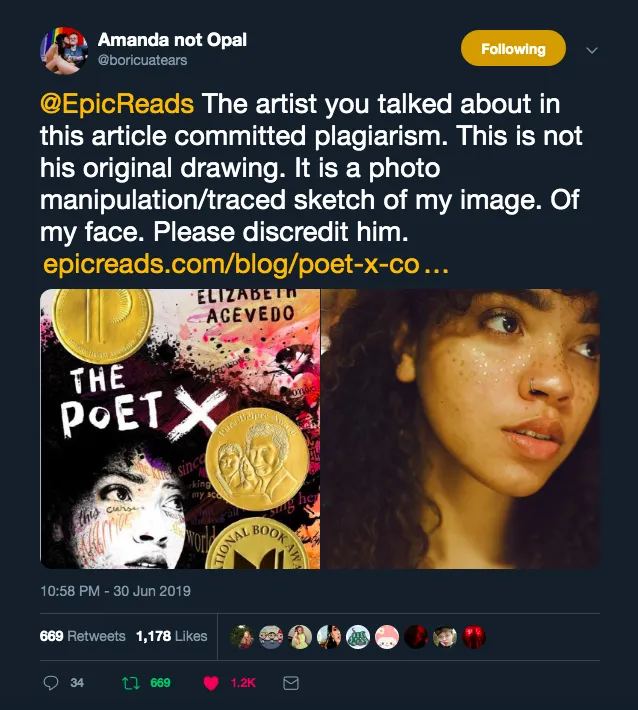Click the Amanda not Opal display name
The width and height of the screenshot is (638, 710).
(172, 40)
